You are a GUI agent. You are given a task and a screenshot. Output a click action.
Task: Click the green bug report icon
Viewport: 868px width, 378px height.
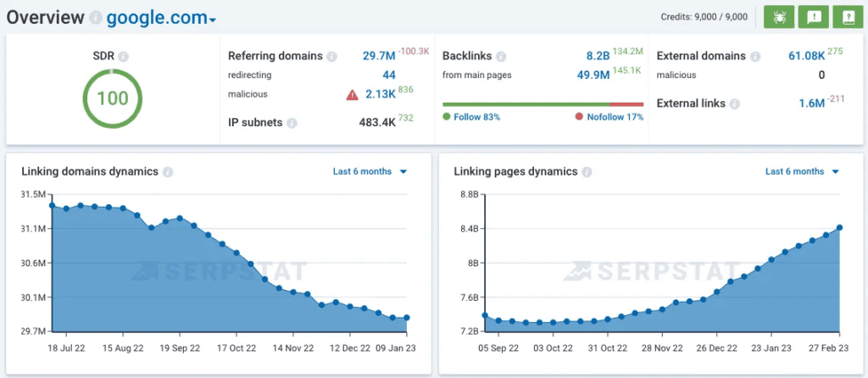pos(778,17)
